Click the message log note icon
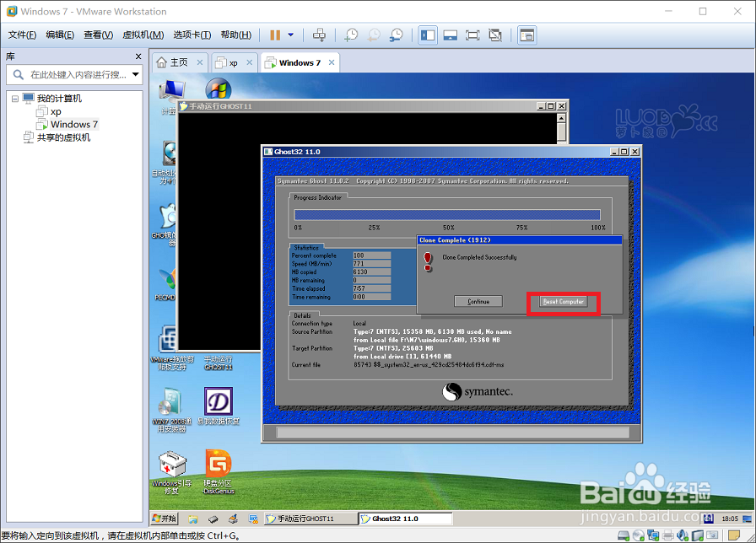Image resolution: width=756 pixels, height=543 pixels. click(734, 535)
